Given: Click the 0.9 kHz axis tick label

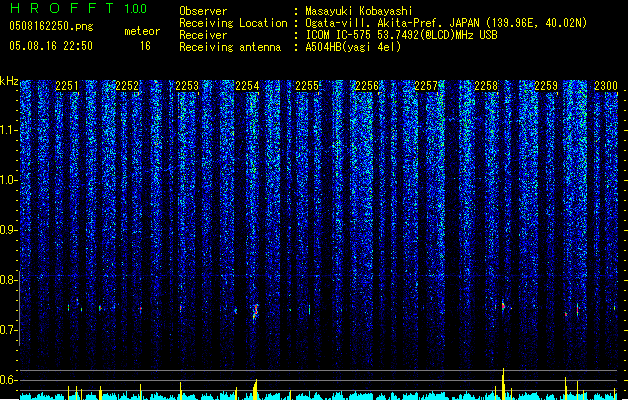Looking at the screenshot, I should click(8, 230).
